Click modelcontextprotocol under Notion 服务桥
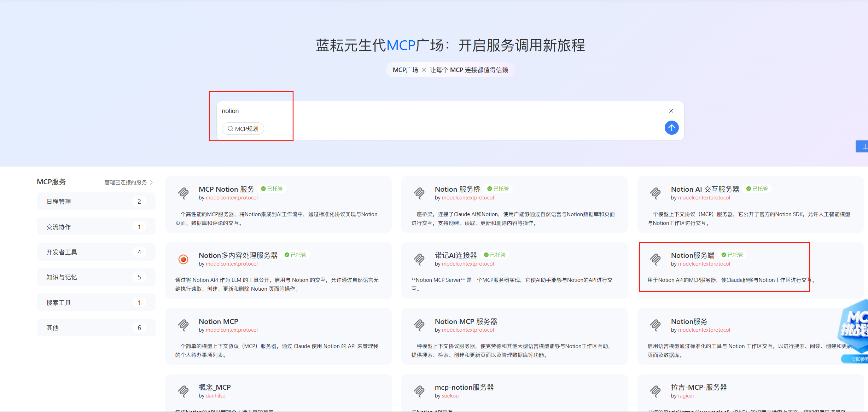Screen dimensions: 868x412 pos(468,198)
